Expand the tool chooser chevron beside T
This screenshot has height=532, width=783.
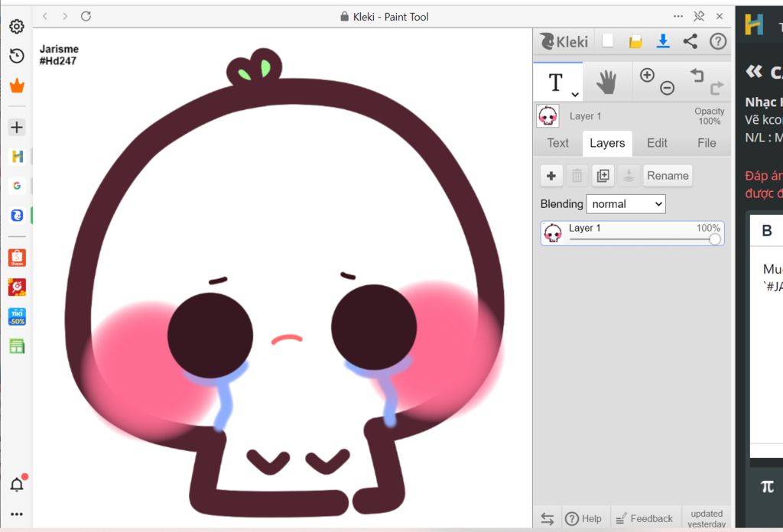(575, 94)
